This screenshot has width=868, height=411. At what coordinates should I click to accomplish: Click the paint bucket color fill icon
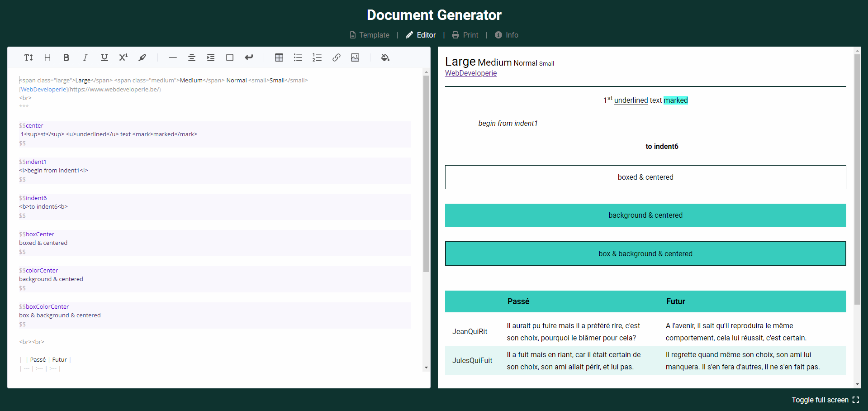(385, 57)
